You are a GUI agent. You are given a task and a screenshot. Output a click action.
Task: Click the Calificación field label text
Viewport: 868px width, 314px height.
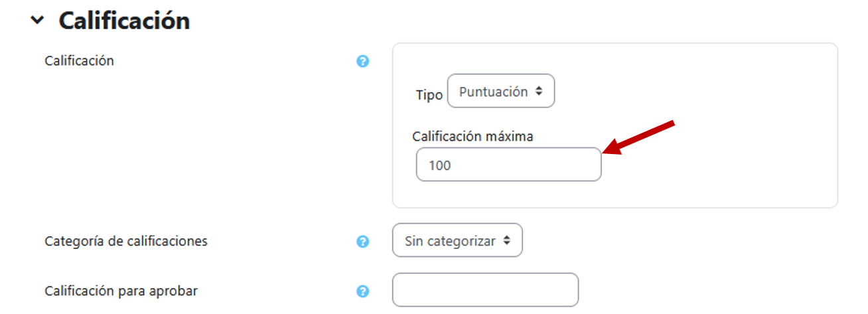pyautogui.click(x=79, y=61)
